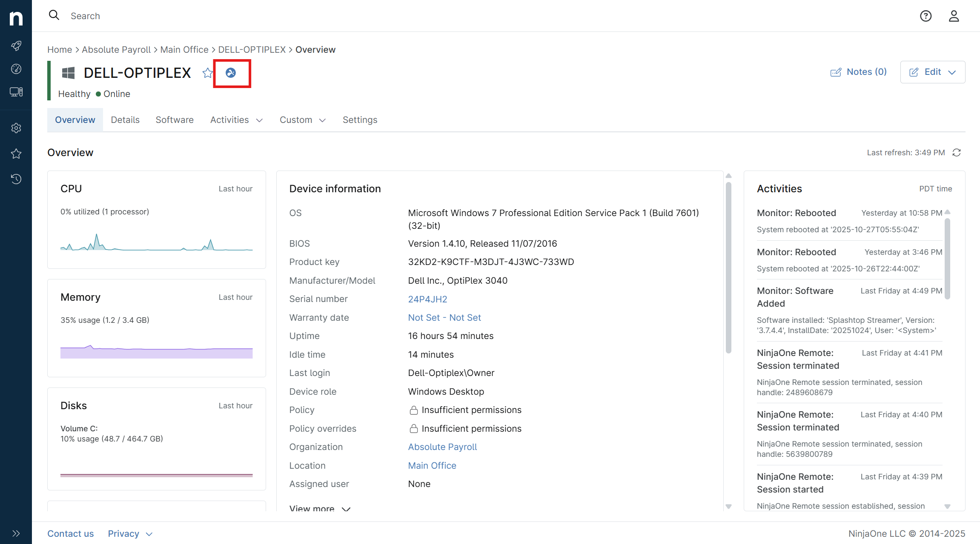
Task: Open the Dashboard gauge icon in sidebar
Action: pos(16,69)
